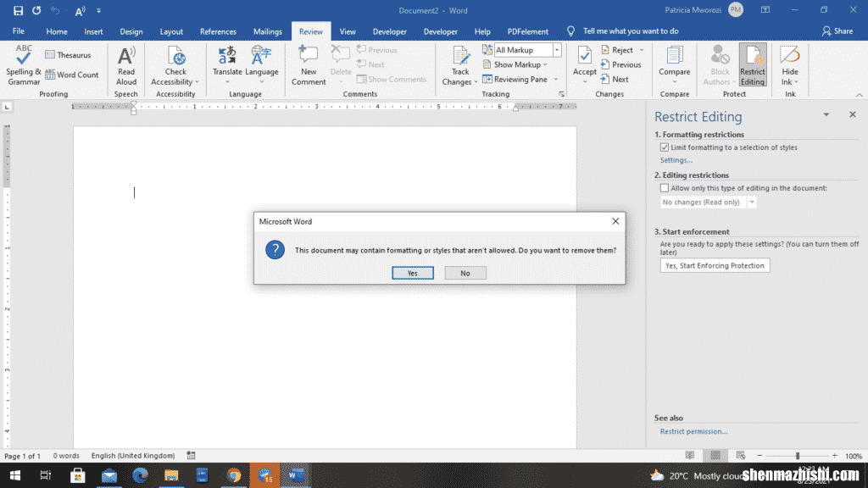
Task: Open the All Markup display dropdown
Action: [557, 50]
